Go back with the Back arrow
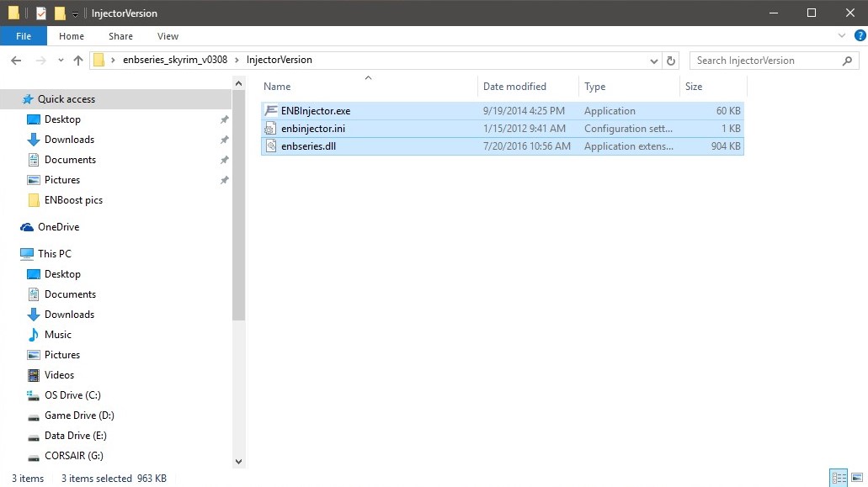The width and height of the screenshot is (868, 487). coord(16,61)
